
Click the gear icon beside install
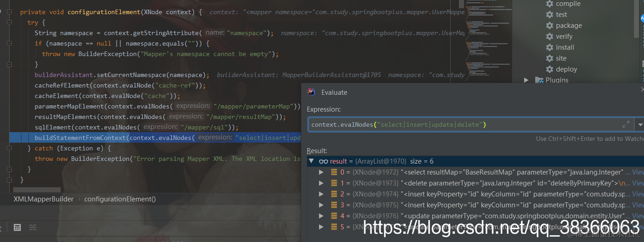[x=550, y=47]
